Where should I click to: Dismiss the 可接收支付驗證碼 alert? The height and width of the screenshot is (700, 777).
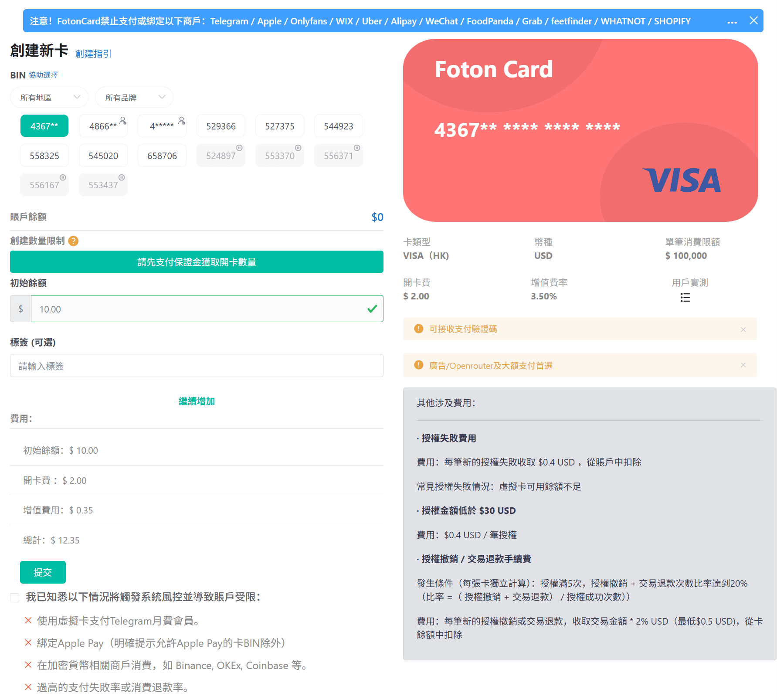pyautogui.click(x=743, y=330)
